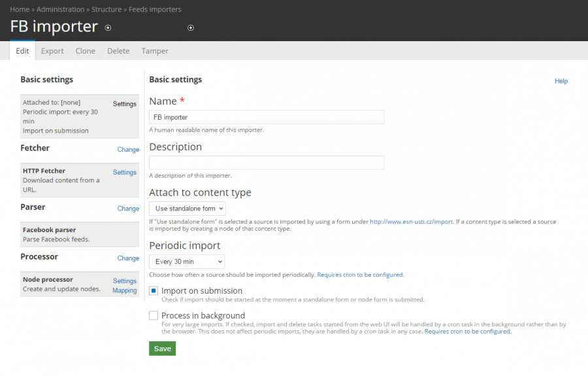
Task: Click 'Import on submission' in left sidebar
Action: pyautogui.click(x=56, y=131)
